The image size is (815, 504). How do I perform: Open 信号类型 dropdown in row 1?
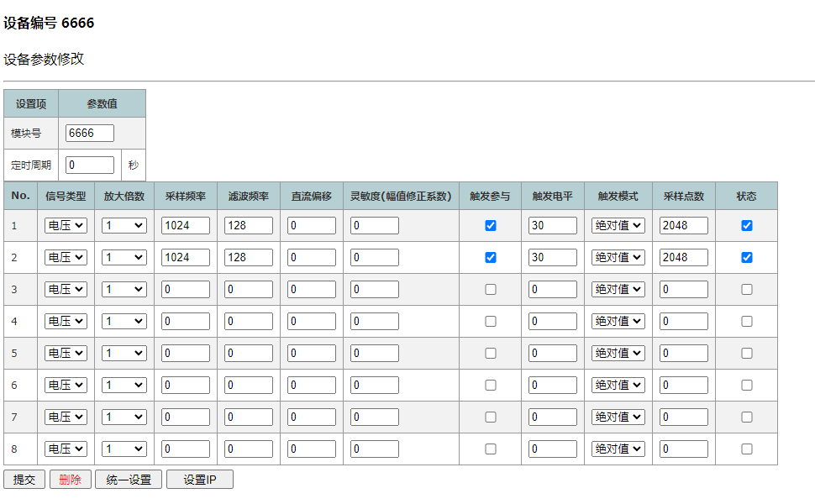66,226
